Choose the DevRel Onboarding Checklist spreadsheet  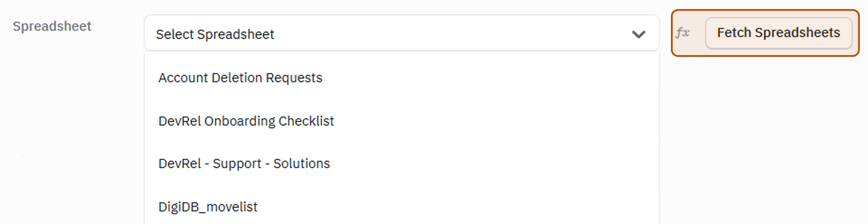point(246,121)
